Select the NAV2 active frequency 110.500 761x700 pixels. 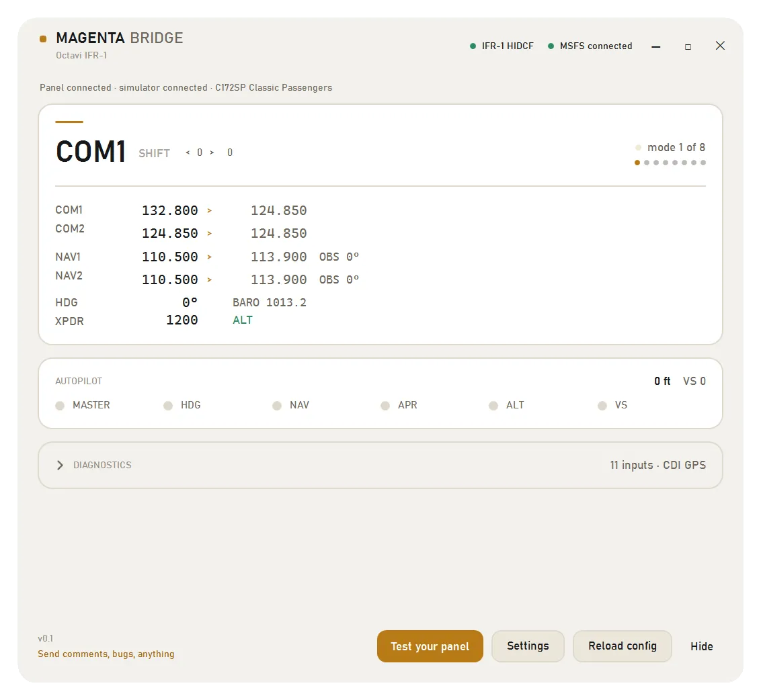[170, 279]
